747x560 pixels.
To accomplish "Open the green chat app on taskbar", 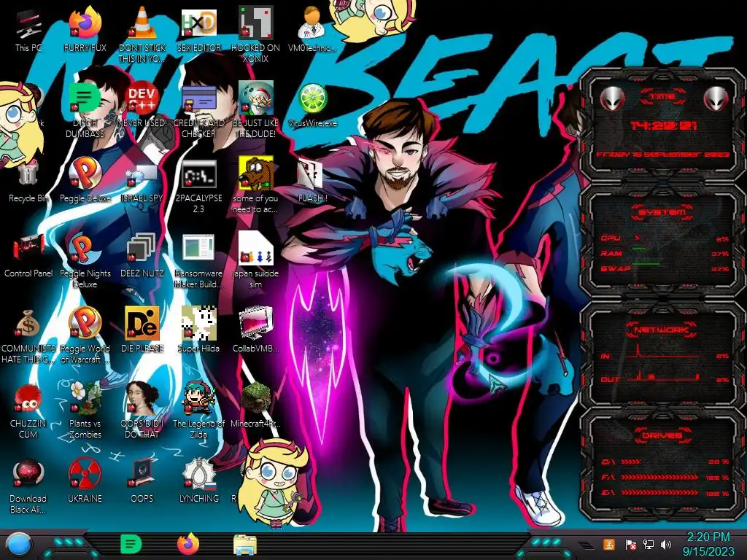I will pyautogui.click(x=131, y=544).
